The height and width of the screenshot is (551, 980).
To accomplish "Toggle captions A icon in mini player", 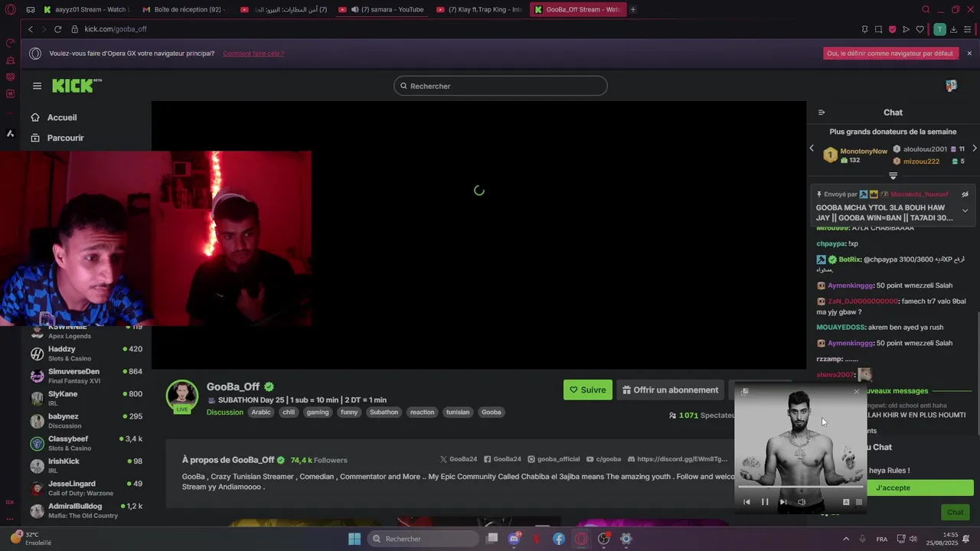I will point(846,502).
